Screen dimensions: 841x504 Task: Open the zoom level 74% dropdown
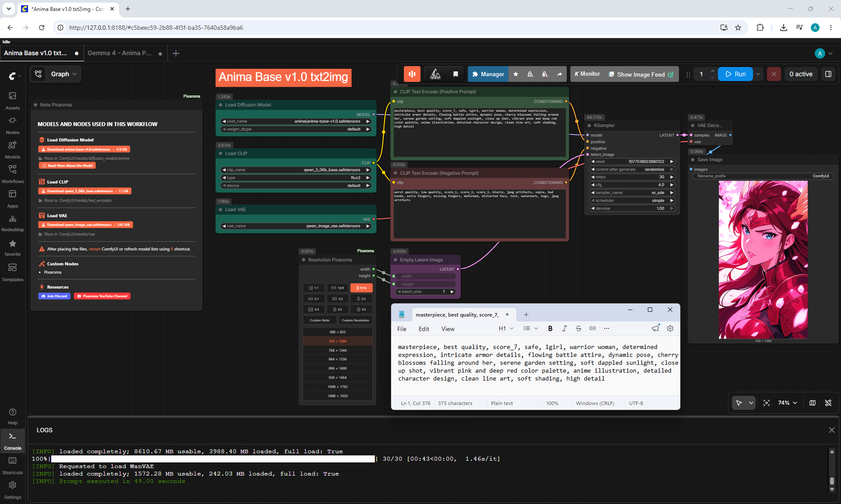click(788, 403)
